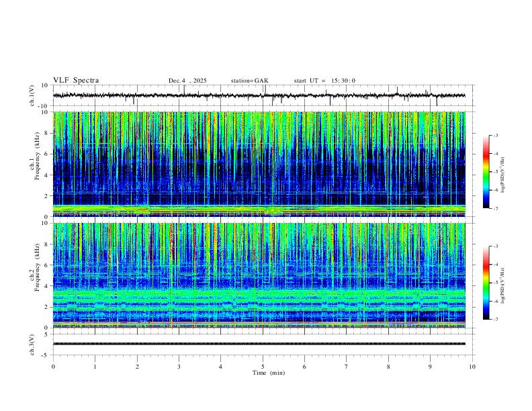Viewport: 532px width, 411px height.
Task: Select the "station=GAK" label
Action: [249, 81]
